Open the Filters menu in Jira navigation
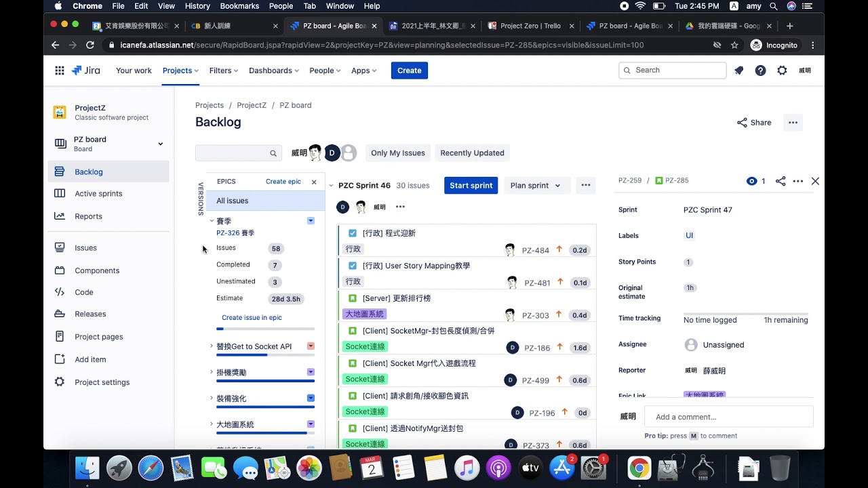The image size is (868, 488). [x=224, y=70]
